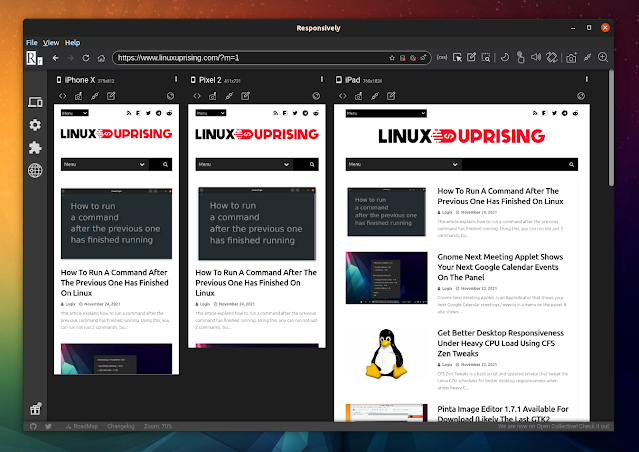Image resolution: width=639 pixels, height=452 pixels.
Task: Expand Menu dropdown under logo in Pixel 2
Action: coord(244,164)
